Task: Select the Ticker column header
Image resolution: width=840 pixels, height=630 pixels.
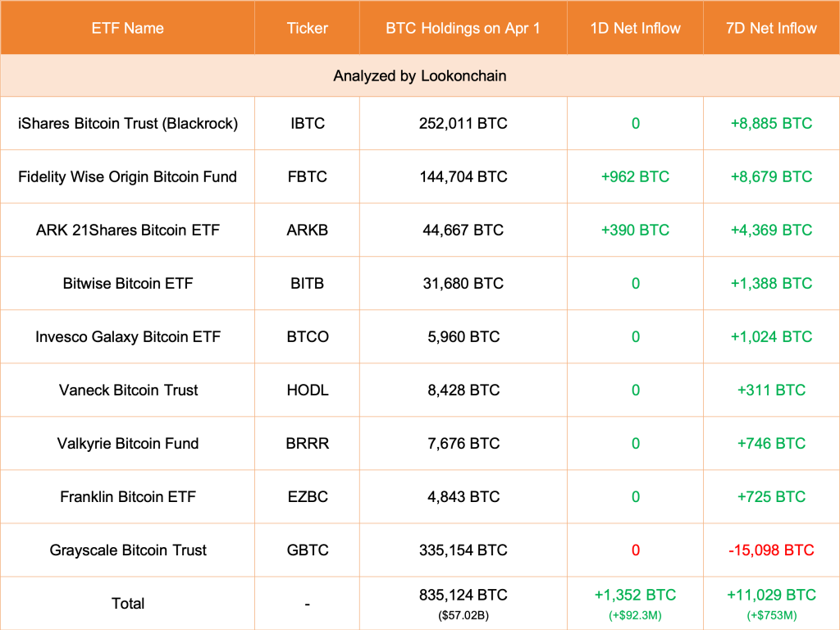Action: click(307, 28)
